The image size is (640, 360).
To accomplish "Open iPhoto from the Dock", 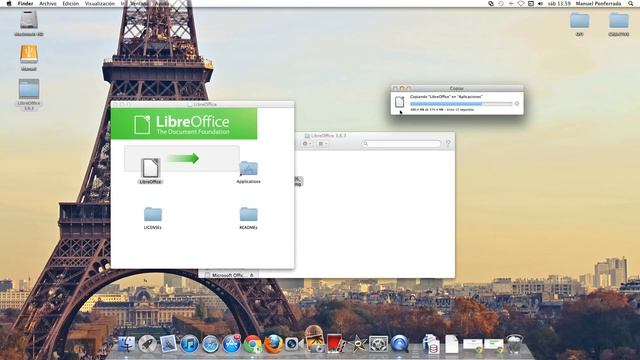I will 314,339.
